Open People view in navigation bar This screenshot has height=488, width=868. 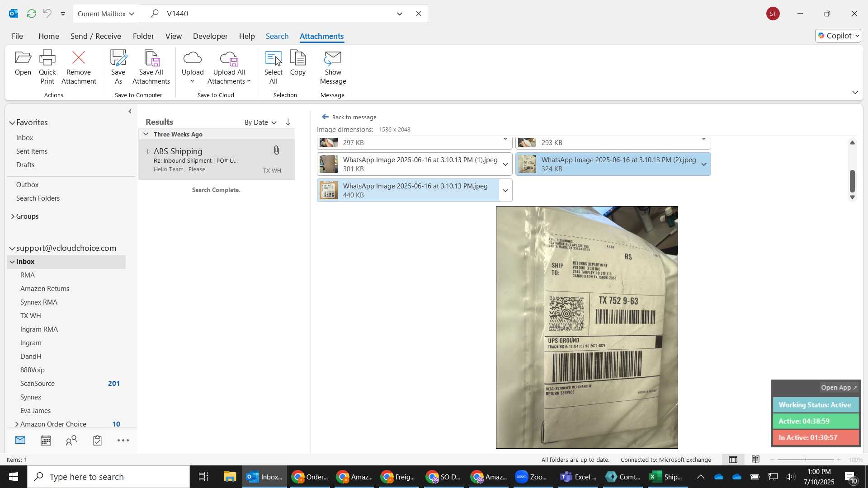[71, 440]
